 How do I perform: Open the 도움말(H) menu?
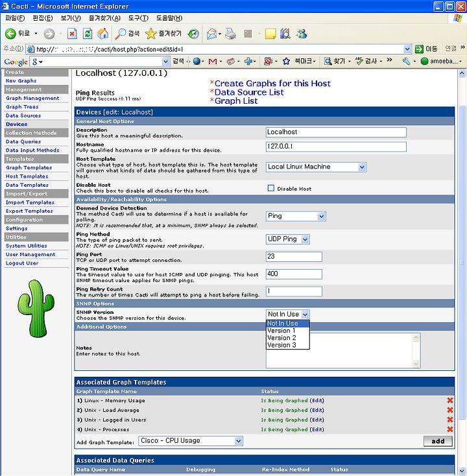coord(169,18)
